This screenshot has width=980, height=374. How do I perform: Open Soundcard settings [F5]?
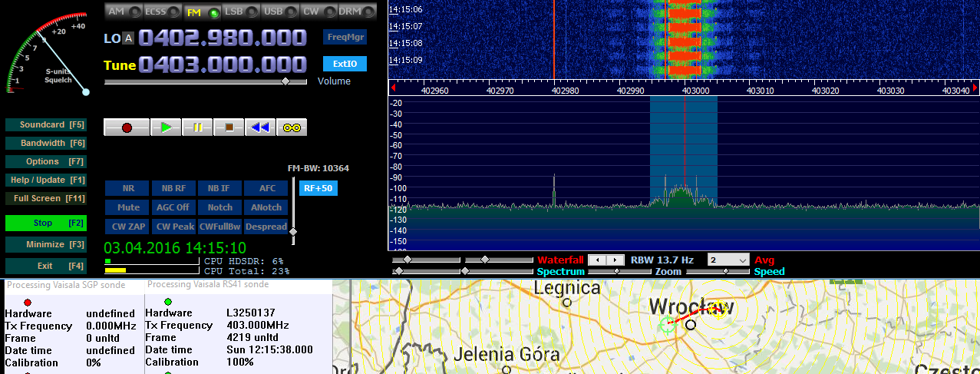pos(46,124)
